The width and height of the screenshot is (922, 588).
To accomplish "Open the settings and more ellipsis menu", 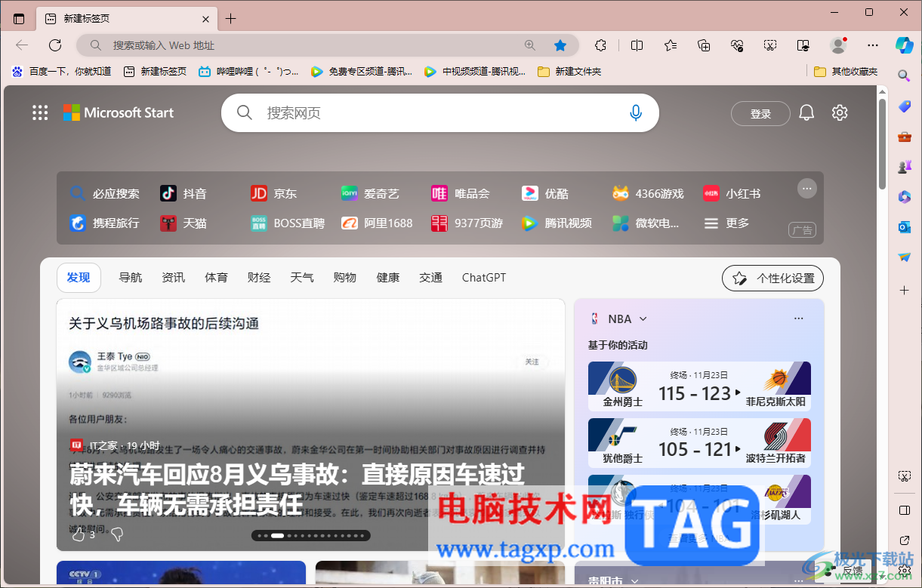I will click(x=873, y=45).
